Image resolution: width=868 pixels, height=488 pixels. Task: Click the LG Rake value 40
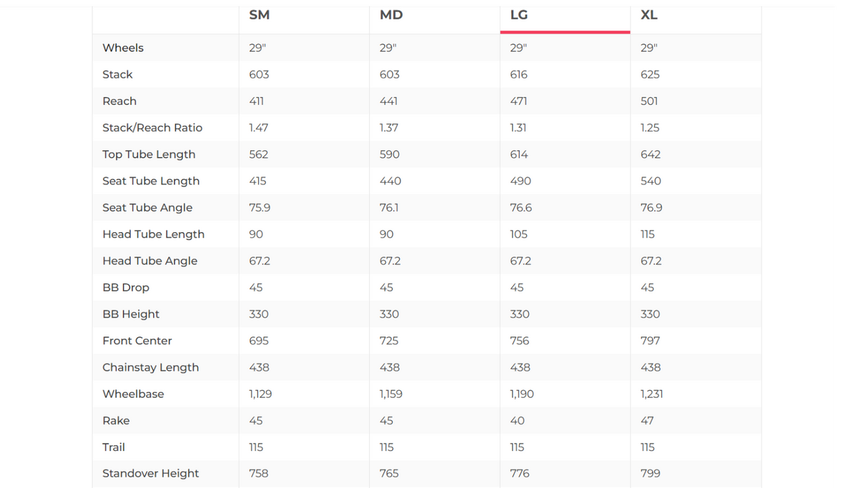[517, 421]
